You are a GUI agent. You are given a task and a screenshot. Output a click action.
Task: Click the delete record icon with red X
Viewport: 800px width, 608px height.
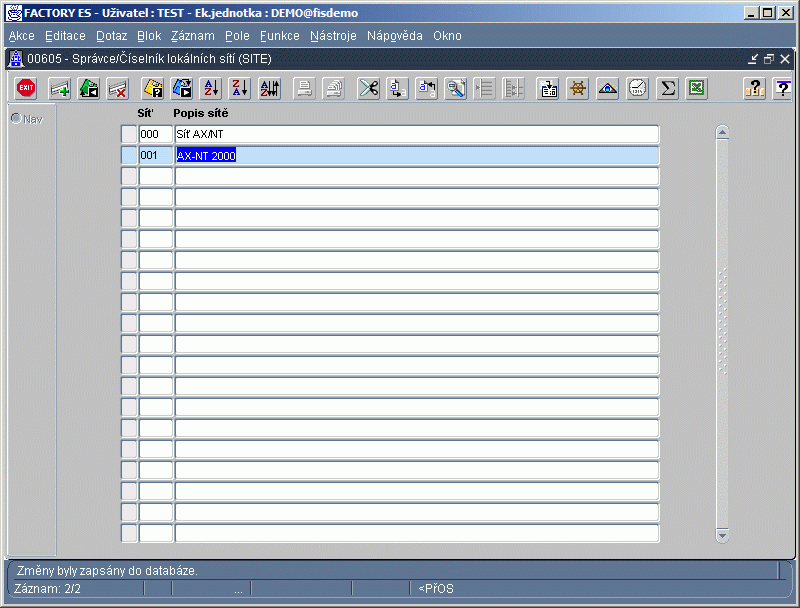tap(118, 89)
